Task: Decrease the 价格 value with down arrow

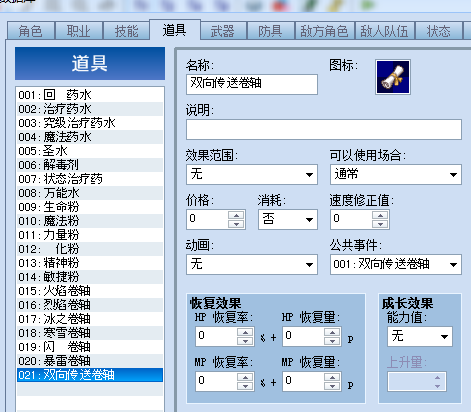Action: click(x=236, y=224)
